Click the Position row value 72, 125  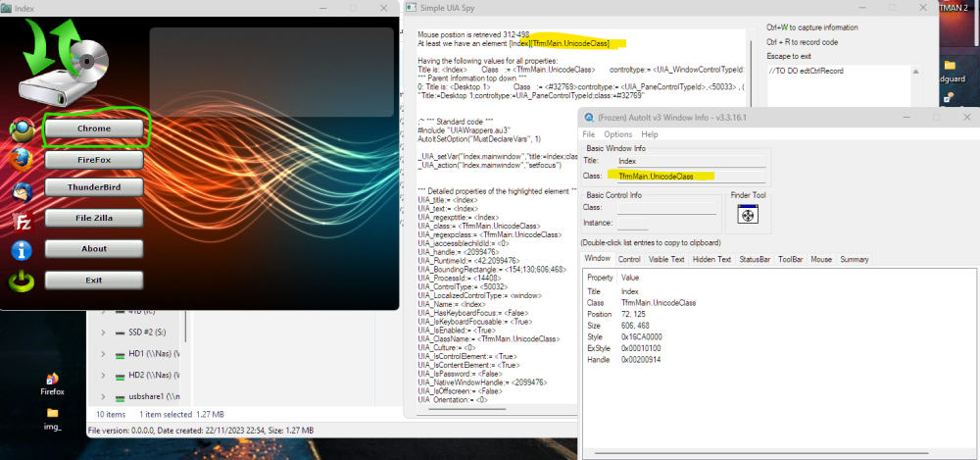633,314
